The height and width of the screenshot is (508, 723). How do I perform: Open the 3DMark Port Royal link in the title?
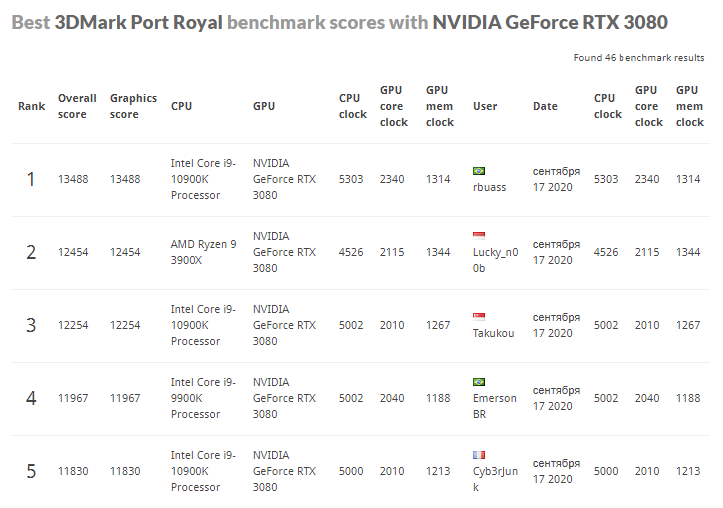coord(139,22)
